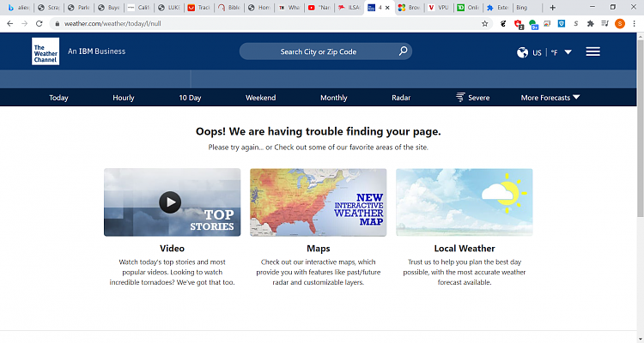This screenshot has height=343, width=644.
Task: Click the padlock site info icon
Action: coord(57,24)
